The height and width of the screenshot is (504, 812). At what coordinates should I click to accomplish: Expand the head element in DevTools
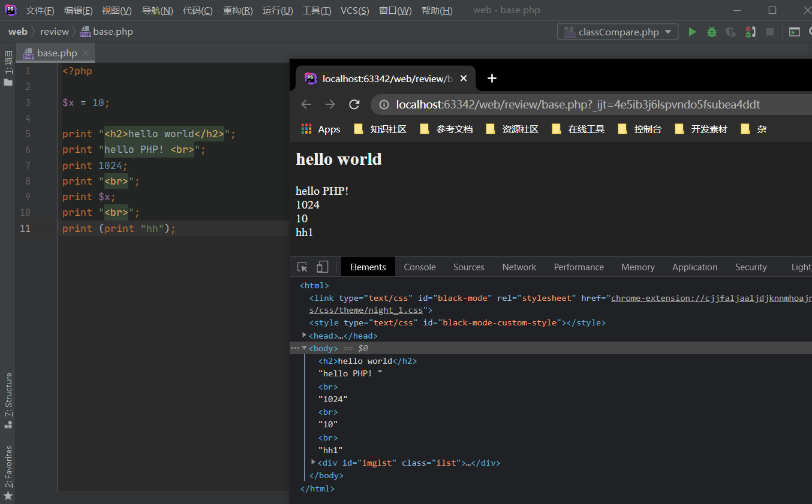(x=305, y=336)
